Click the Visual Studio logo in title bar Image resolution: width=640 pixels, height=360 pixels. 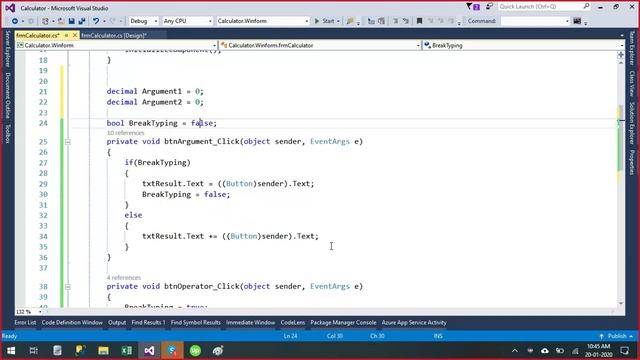[10, 8]
